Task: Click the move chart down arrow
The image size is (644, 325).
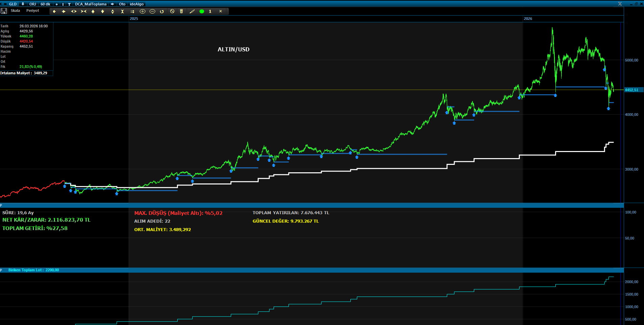Action: pos(102,11)
